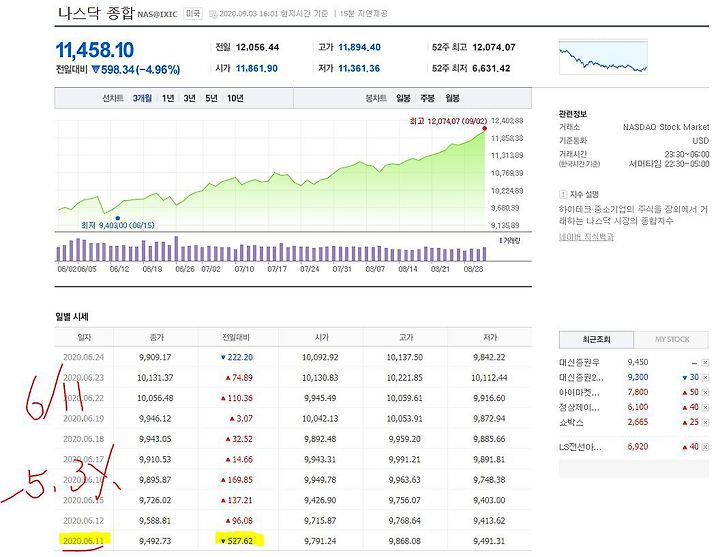The width and height of the screenshot is (720, 557).
Task: Remove 쇼박스 from recent list
Action: (705, 422)
